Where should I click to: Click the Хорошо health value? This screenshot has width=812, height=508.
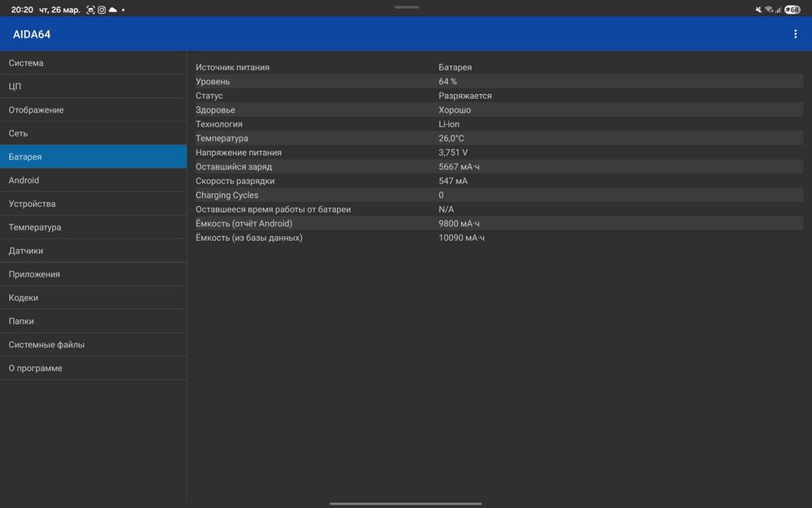pos(455,110)
